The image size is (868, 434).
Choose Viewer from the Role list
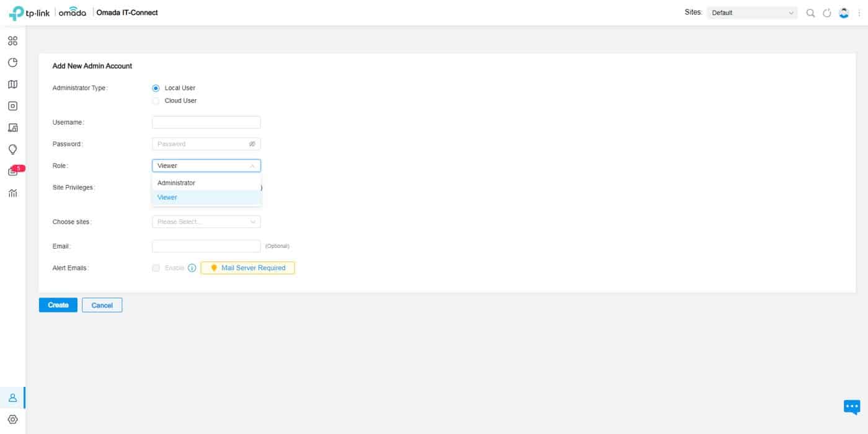click(206, 197)
